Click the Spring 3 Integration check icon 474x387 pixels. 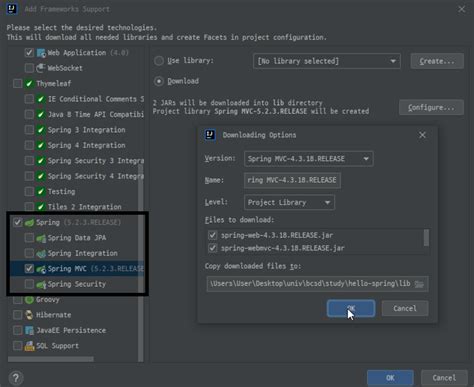tap(41, 130)
